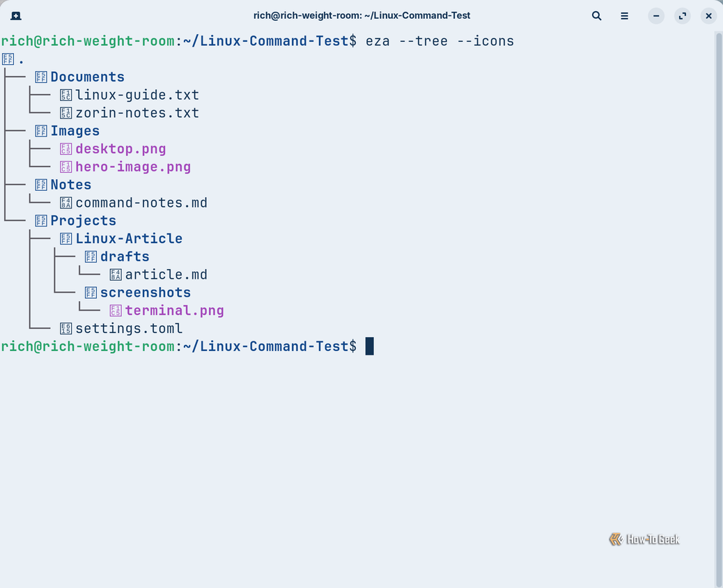Screen dimensions: 723x588
Task: Select the terminal.png file name
Action: (x=175, y=311)
